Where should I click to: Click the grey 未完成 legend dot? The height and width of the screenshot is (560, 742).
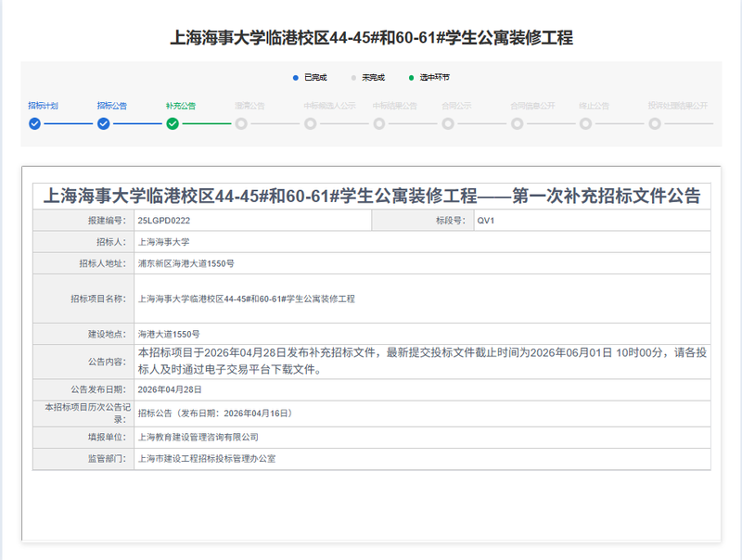[x=353, y=78]
